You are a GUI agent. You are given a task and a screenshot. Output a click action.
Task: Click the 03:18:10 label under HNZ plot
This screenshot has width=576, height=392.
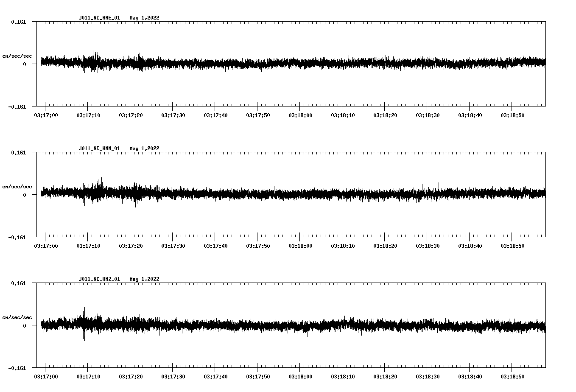tap(343, 377)
